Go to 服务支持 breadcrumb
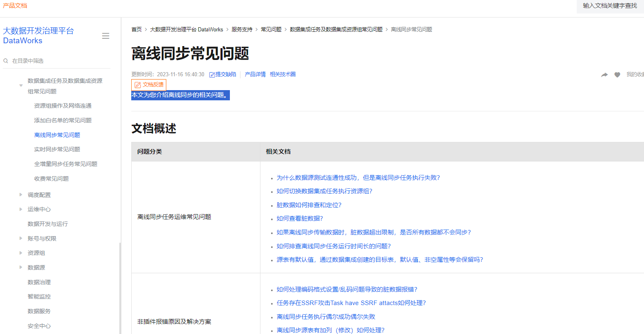Image resolution: width=644 pixels, height=334 pixels. coord(242,29)
